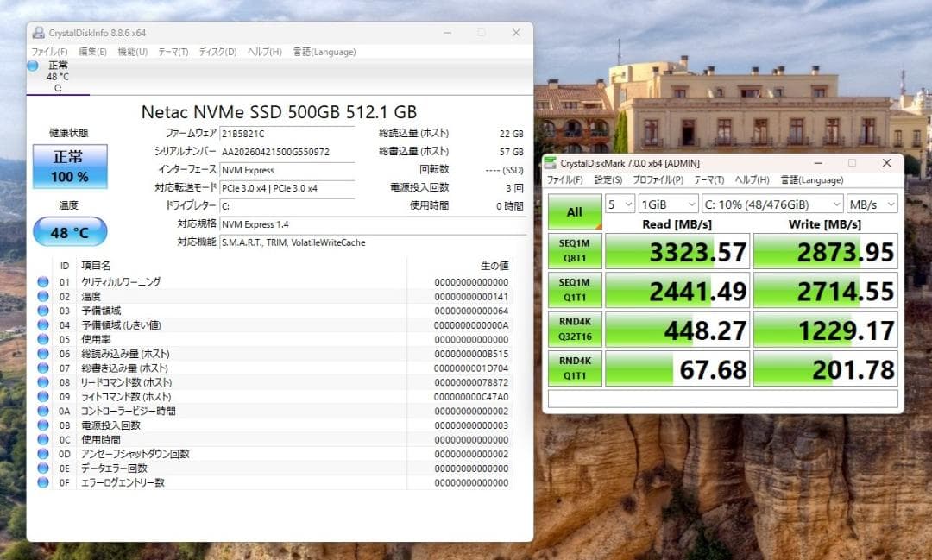Screen dimensions: 932x560
Task: Click status orb for ID 07 総書き込み量
Action: (43, 368)
